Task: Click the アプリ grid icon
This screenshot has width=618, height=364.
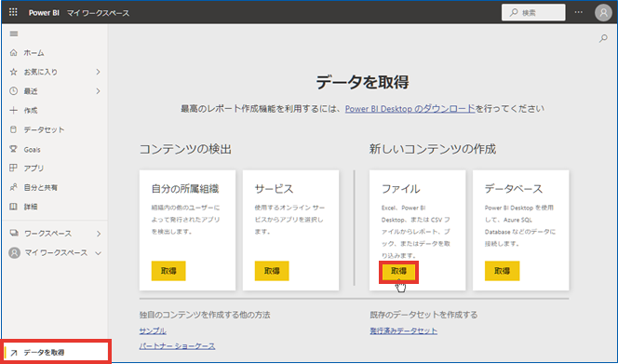Action: [13, 168]
